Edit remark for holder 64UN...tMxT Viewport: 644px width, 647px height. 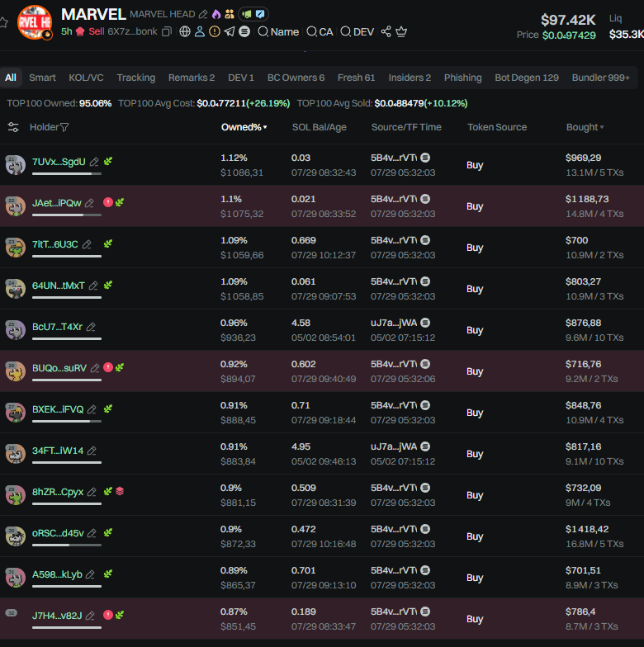point(93,286)
